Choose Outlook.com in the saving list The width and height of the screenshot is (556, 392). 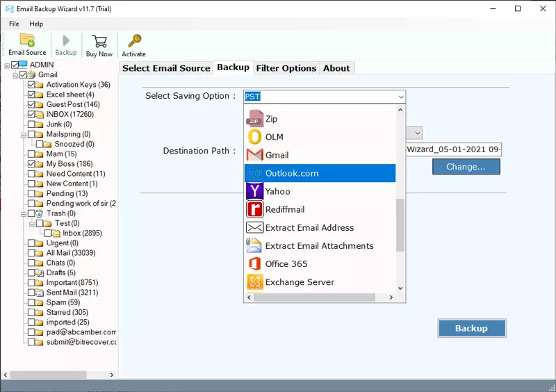[320, 173]
